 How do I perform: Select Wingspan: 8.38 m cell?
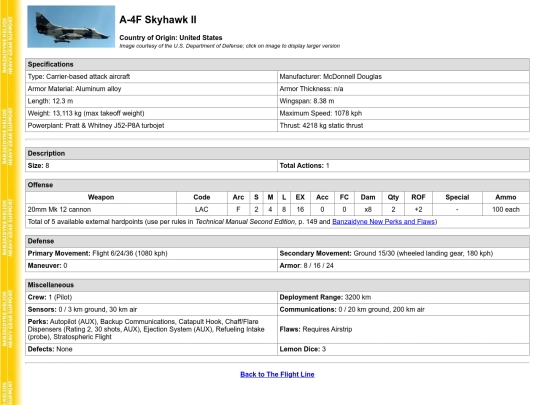pyautogui.click(x=403, y=101)
